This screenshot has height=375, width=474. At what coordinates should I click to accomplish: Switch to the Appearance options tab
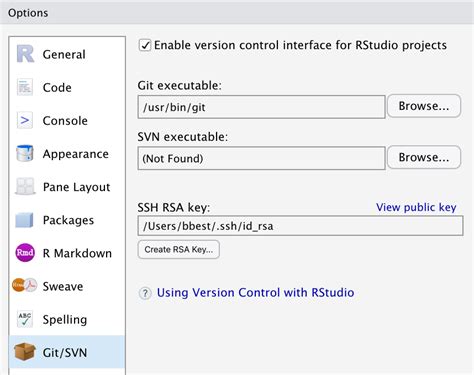point(67,154)
